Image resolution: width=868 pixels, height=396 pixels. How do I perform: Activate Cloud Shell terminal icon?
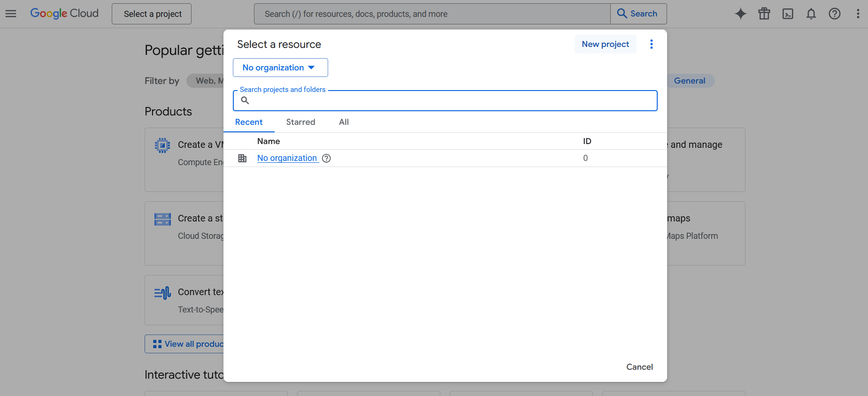pos(788,14)
